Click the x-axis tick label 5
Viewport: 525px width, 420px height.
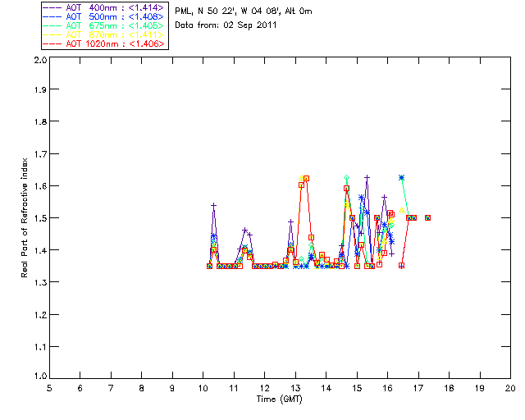click(49, 388)
